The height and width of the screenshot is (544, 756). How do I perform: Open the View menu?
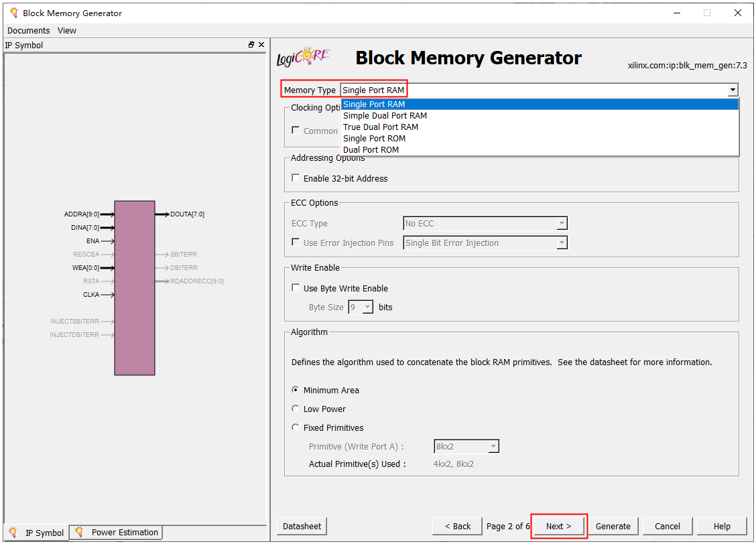click(67, 31)
